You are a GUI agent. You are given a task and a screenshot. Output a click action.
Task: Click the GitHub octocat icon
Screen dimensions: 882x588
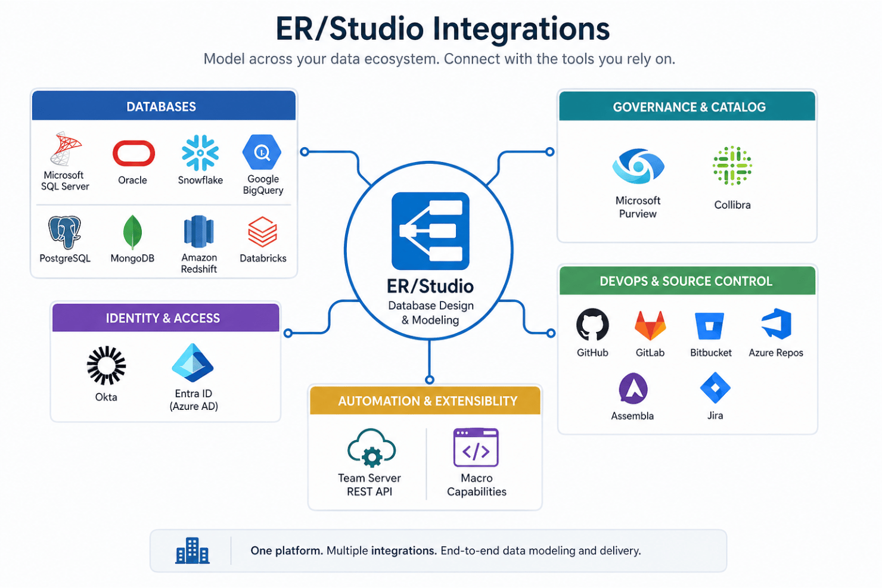(x=592, y=325)
